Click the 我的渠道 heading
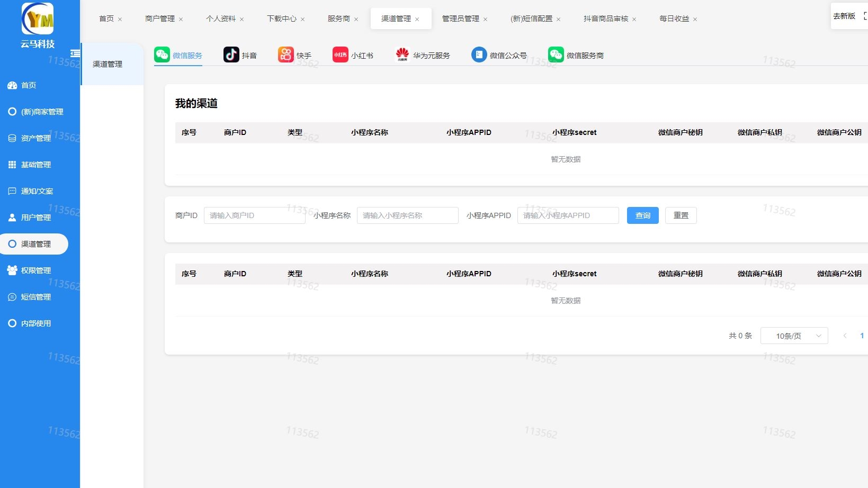The width and height of the screenshot is (868, 488). 196,103
